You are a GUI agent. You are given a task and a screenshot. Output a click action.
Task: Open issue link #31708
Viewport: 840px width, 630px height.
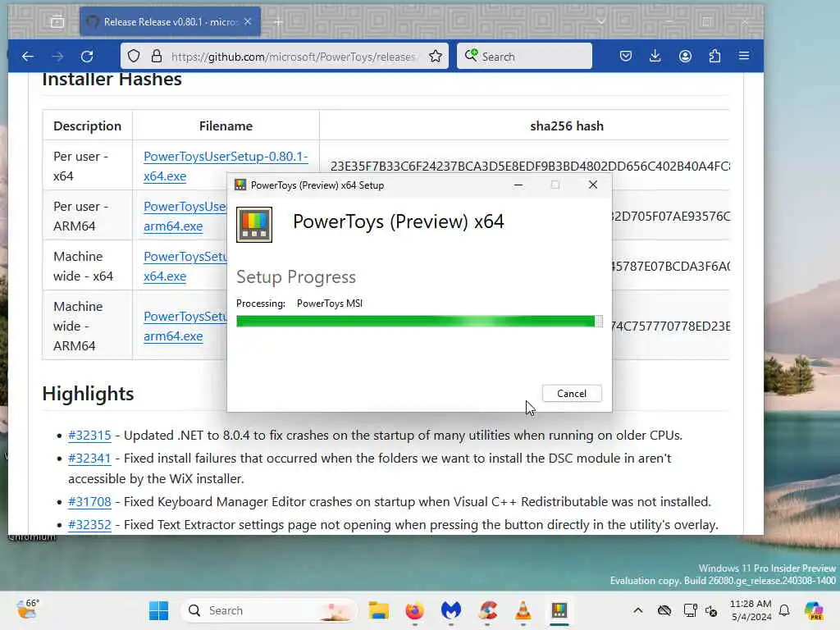[89, 501]
